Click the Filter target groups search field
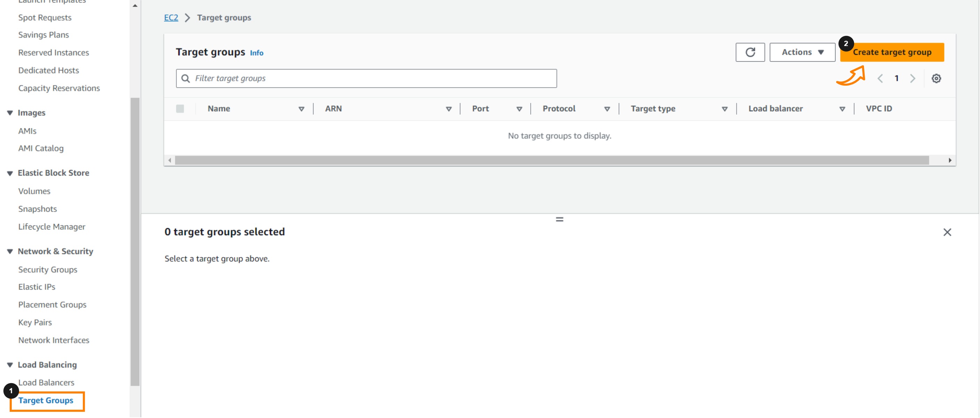The height and width of the screenshot is (418, 980). tap(366, 78)
